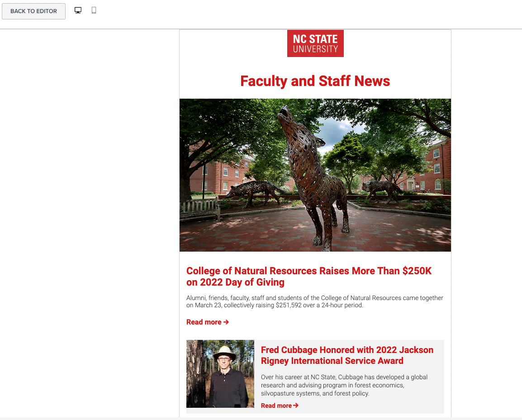This screenshot has height=420, width=522.
Task: Select the monitor icon in the top toolbar
Action: [x=78, y=10]
